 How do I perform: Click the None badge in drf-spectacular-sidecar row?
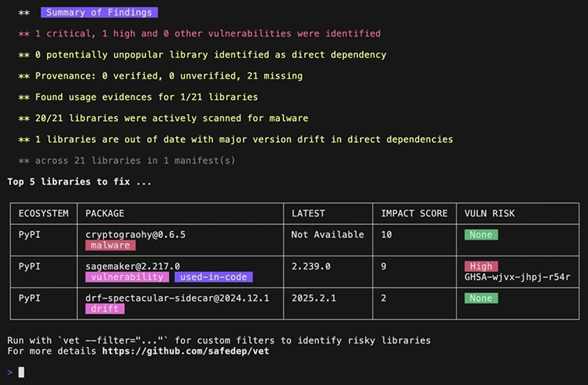coord(481,298)
